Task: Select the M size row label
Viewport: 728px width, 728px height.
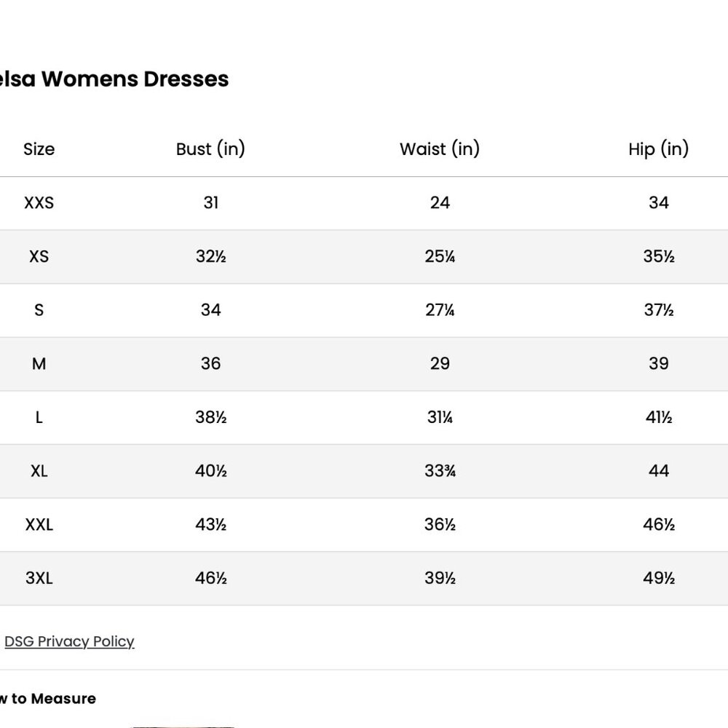Action: [x=39, y=363]
